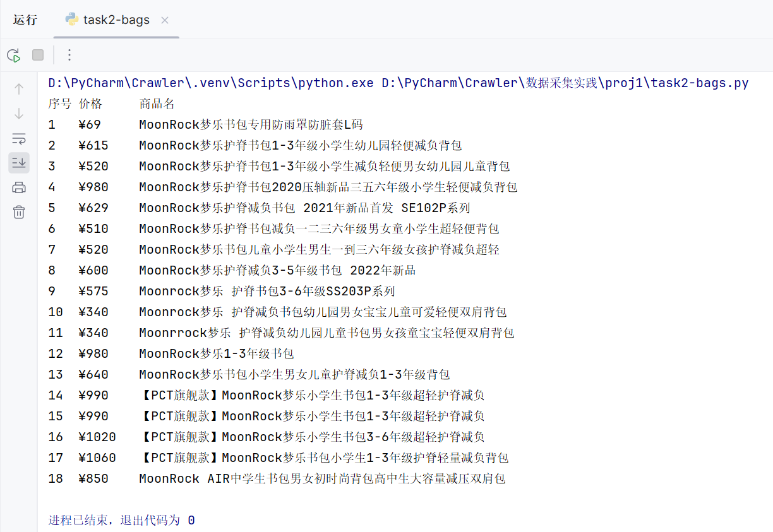
Task: Rerun the task2-bags script
Action: (14, 55)
